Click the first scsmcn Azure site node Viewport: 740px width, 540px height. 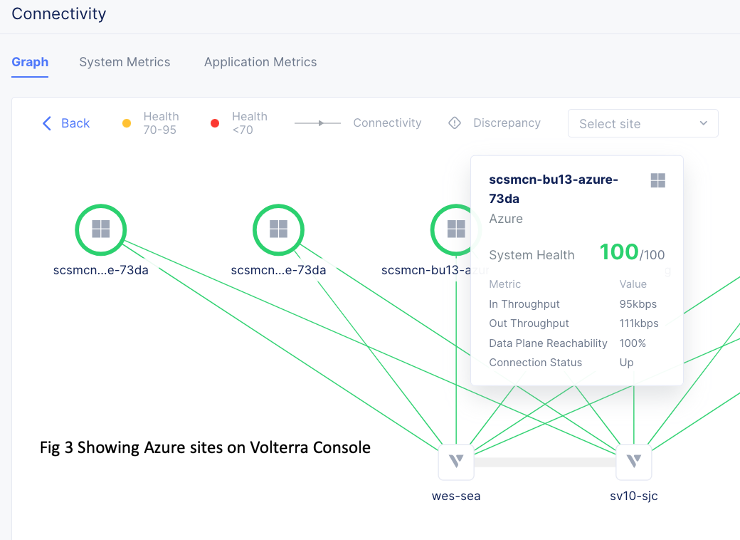100,230
